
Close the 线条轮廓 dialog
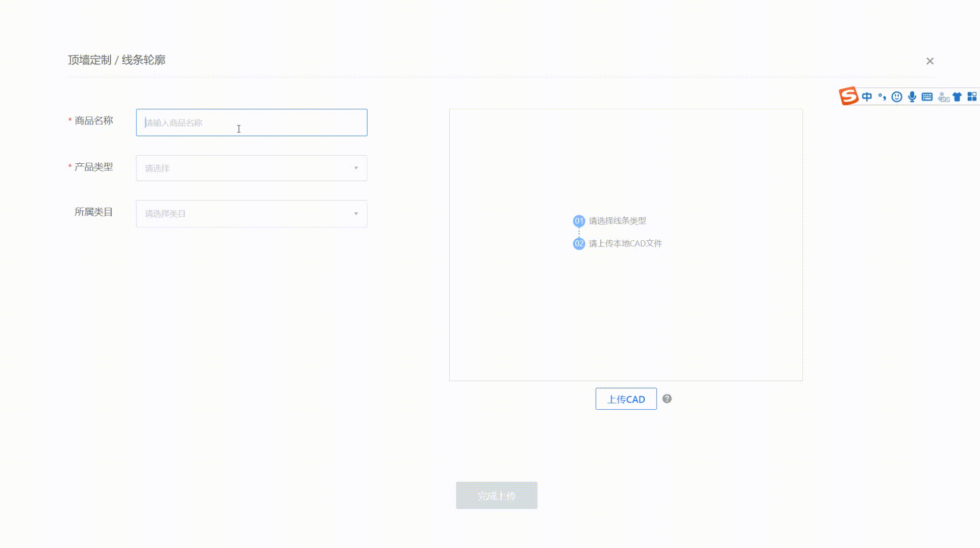929,61
